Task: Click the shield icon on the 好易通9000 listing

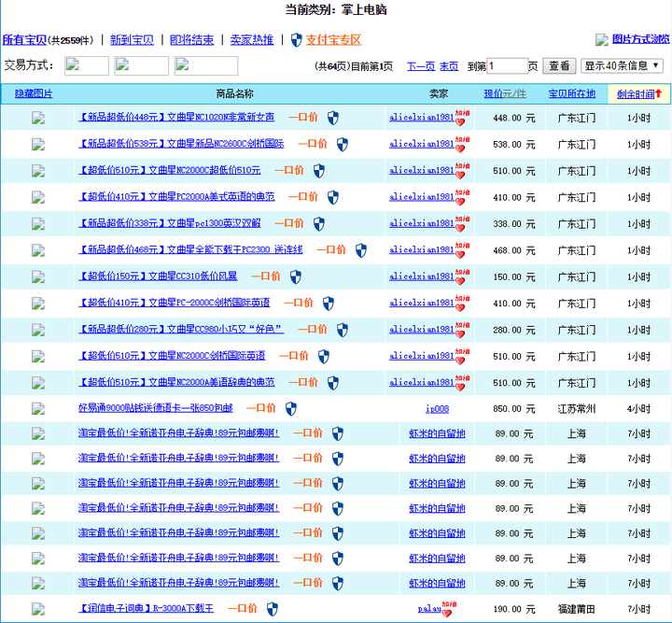Action: click(291, 409)
